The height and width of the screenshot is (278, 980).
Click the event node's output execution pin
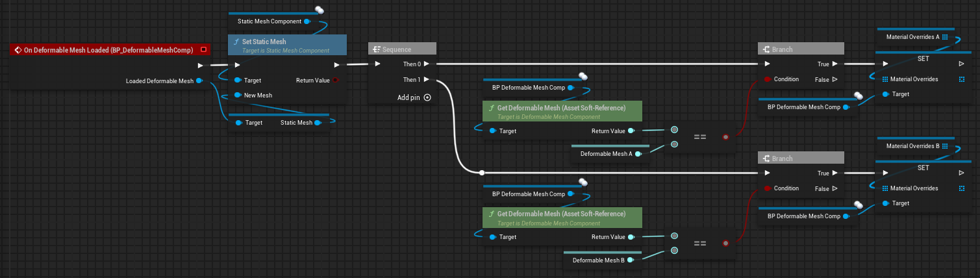click(200, 65)
